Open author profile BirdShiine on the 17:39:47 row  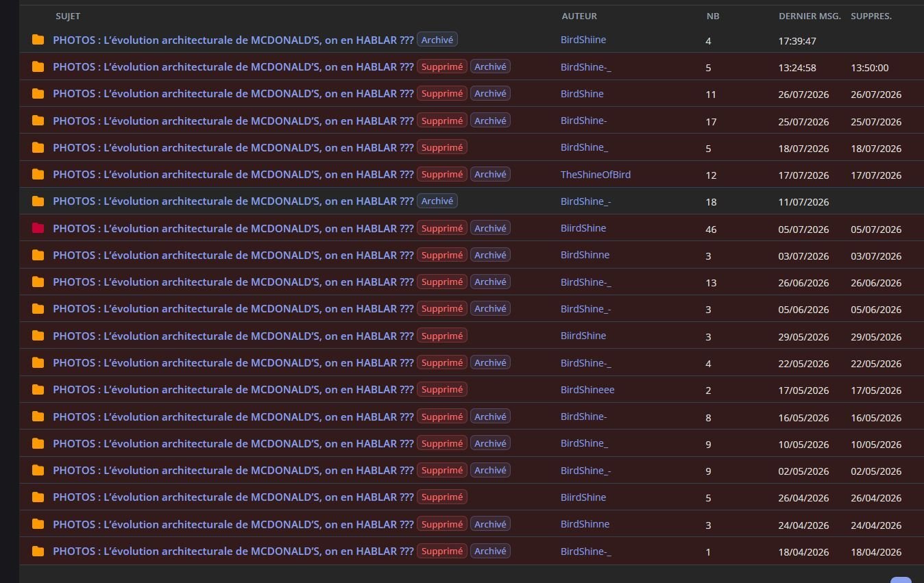coord(583,40)
